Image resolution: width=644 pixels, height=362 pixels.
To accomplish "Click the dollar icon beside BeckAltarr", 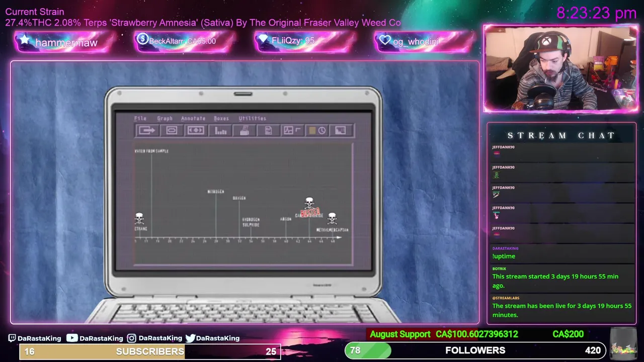I will 142,39.
